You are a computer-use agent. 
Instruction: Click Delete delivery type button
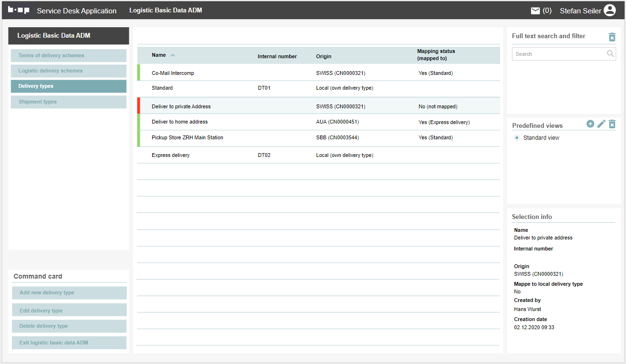(x=69, y=326)
